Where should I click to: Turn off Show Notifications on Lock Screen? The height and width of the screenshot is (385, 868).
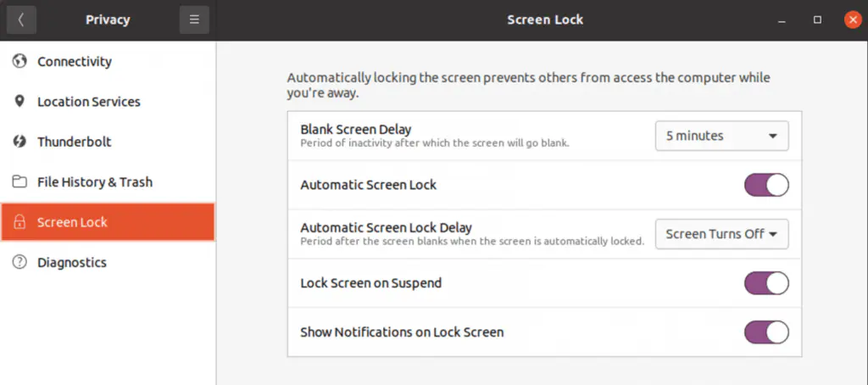tap(766, 332)
